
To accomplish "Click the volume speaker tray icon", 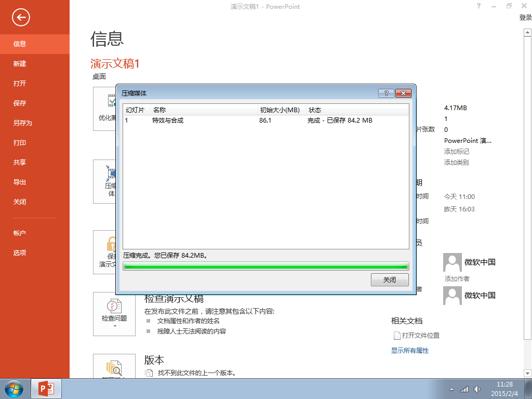I will click(477, 389).
